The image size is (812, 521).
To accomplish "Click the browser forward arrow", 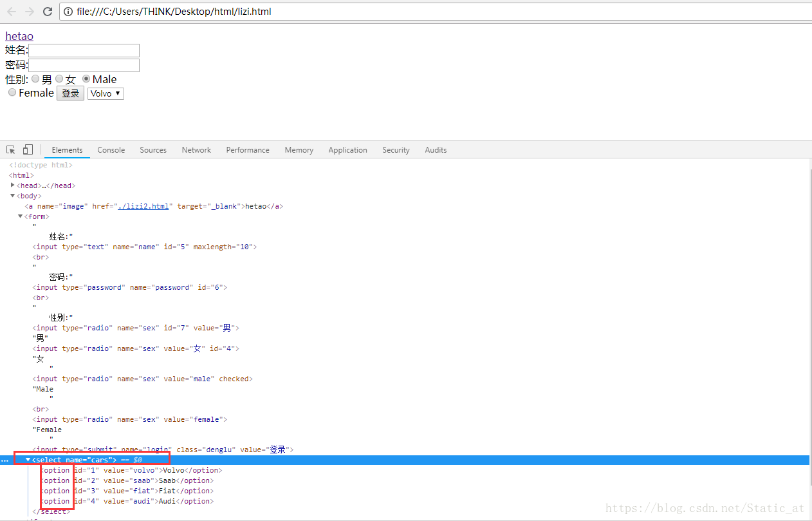I will pos(28,11).
